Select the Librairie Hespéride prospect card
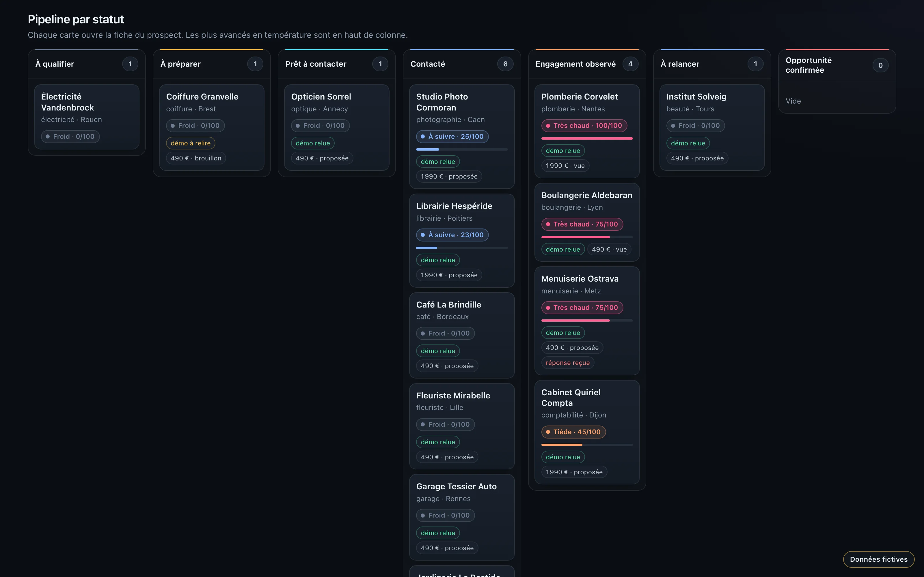 [x=462, y=240]
